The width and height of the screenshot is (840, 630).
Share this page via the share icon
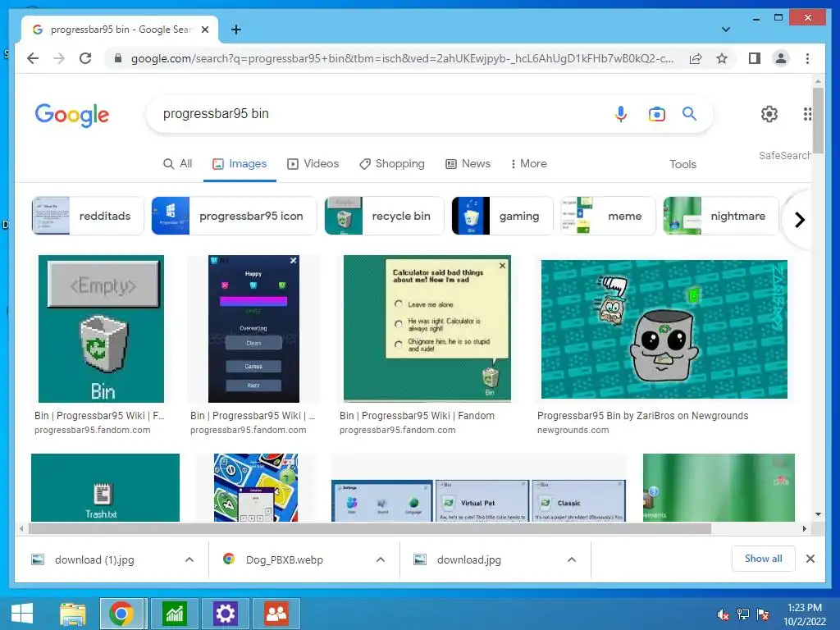(696, 58)
